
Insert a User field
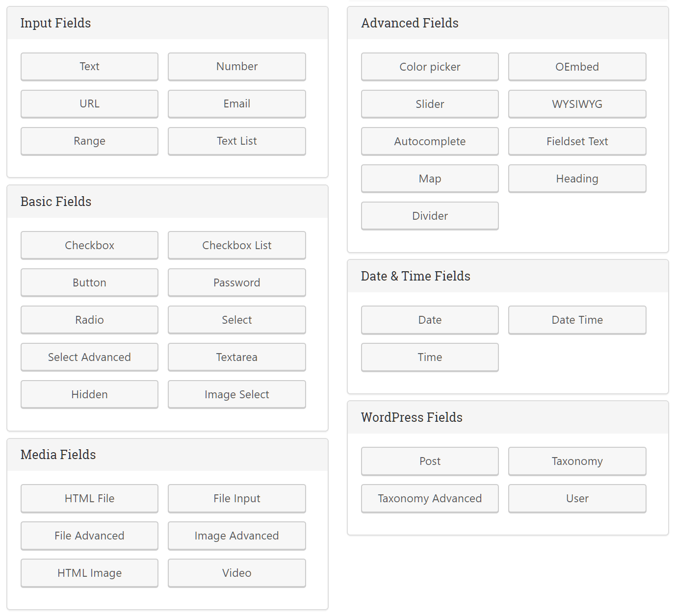(577, 498)
